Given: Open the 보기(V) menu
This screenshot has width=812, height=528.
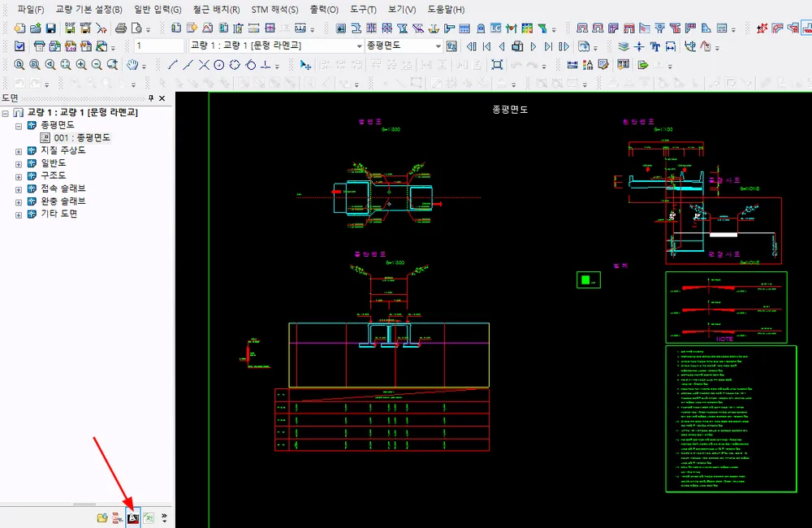Looking at the screenshot, I should 402,10.
